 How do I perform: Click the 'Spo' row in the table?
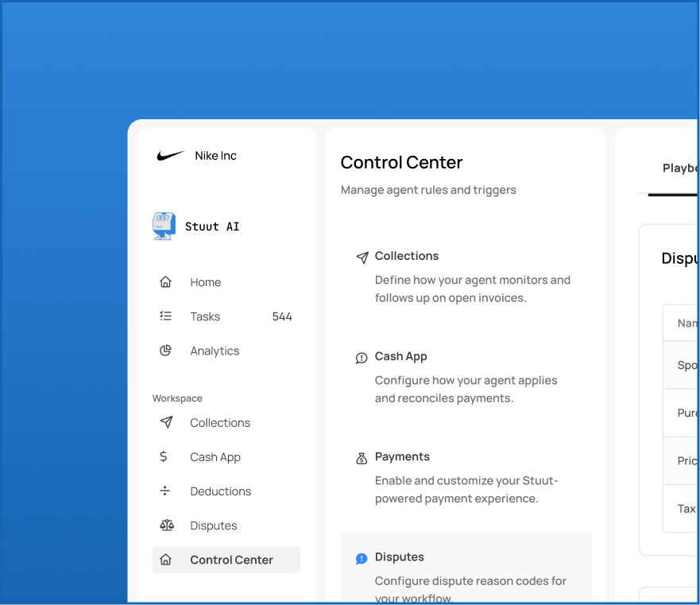click(680, 365)
